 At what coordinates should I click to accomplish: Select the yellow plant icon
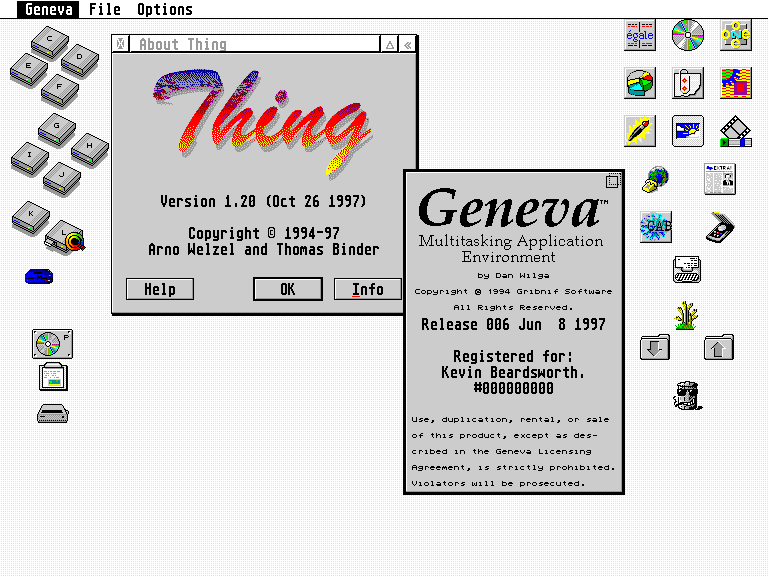[x=686, y=315]
